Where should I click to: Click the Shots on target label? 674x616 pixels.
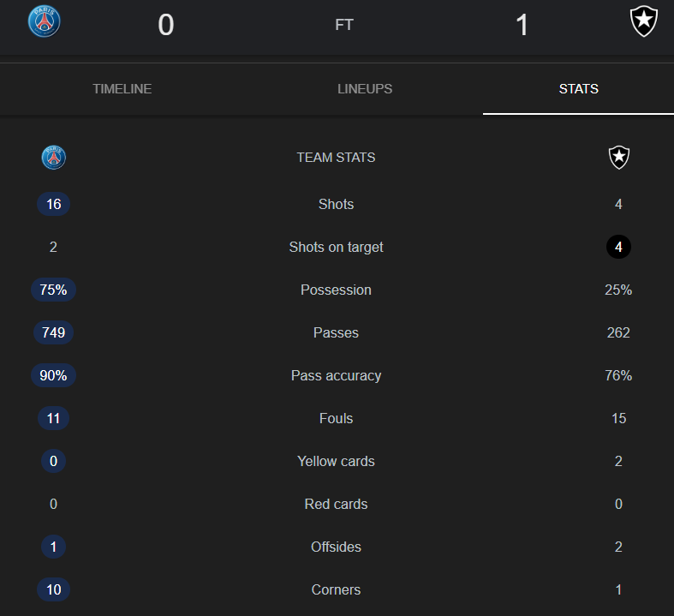[x=336, y=248]
